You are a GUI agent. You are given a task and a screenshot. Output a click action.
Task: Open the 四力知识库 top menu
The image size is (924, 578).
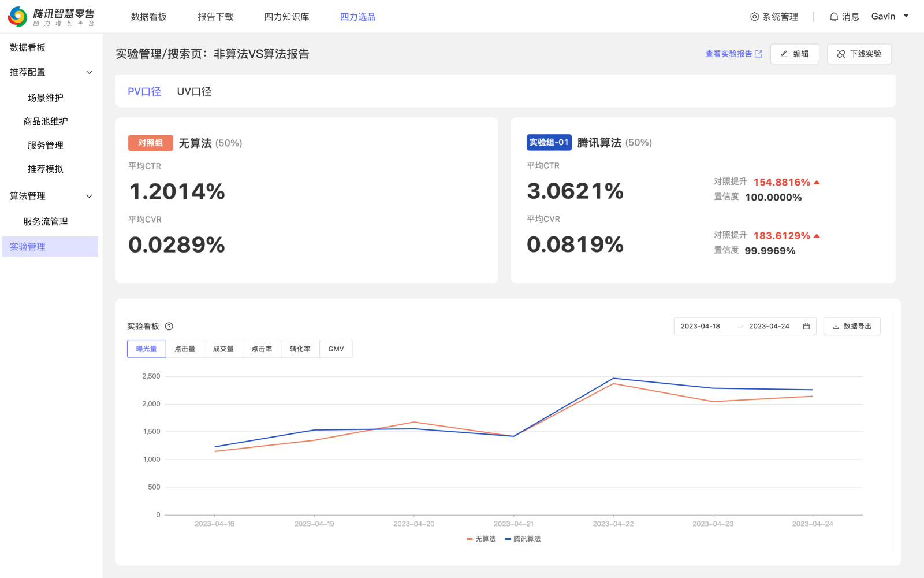click(286, 17)
